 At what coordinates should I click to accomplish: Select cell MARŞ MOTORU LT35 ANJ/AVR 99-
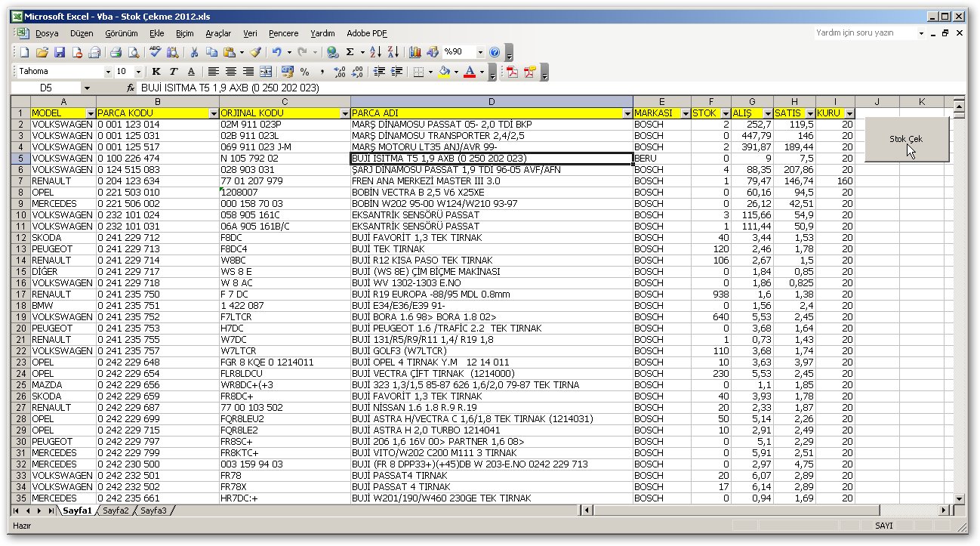492,147
